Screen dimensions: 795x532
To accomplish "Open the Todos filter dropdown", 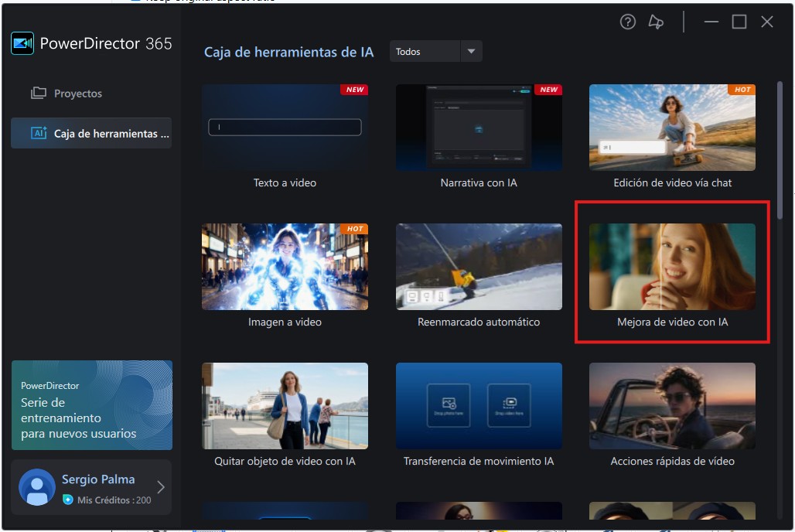I will pos(435,51).
